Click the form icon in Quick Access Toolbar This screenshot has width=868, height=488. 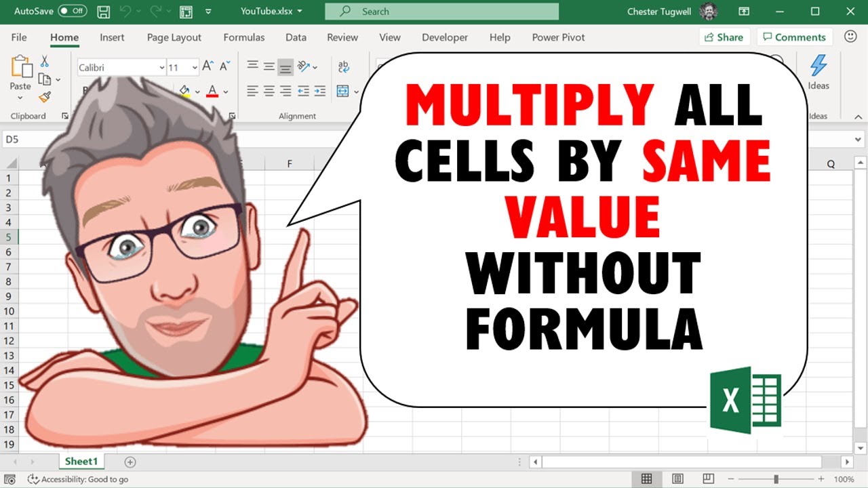point(186,12)
